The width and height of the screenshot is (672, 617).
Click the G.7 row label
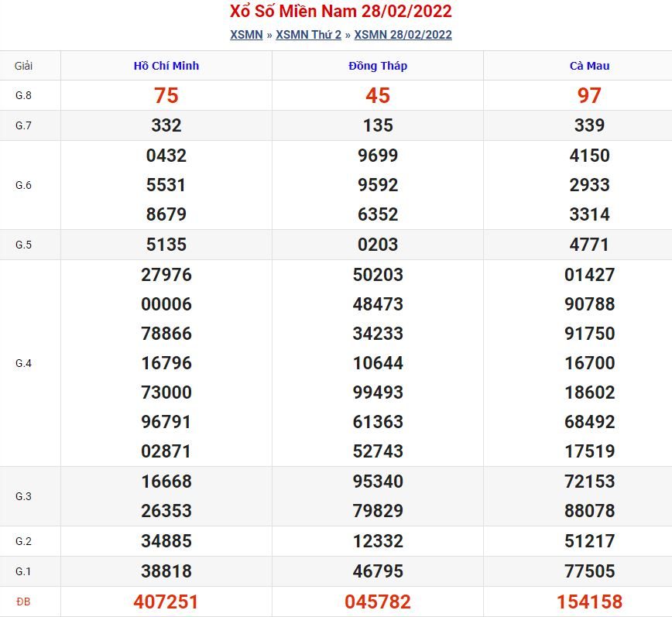(23, 125)
